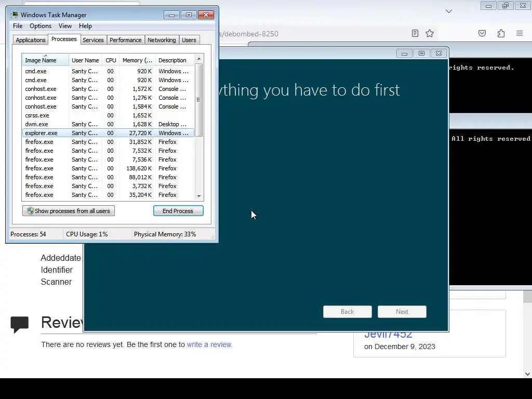532x399 pixels.
Task: Sort processes by User Name column
Action: tap(85, 60)
